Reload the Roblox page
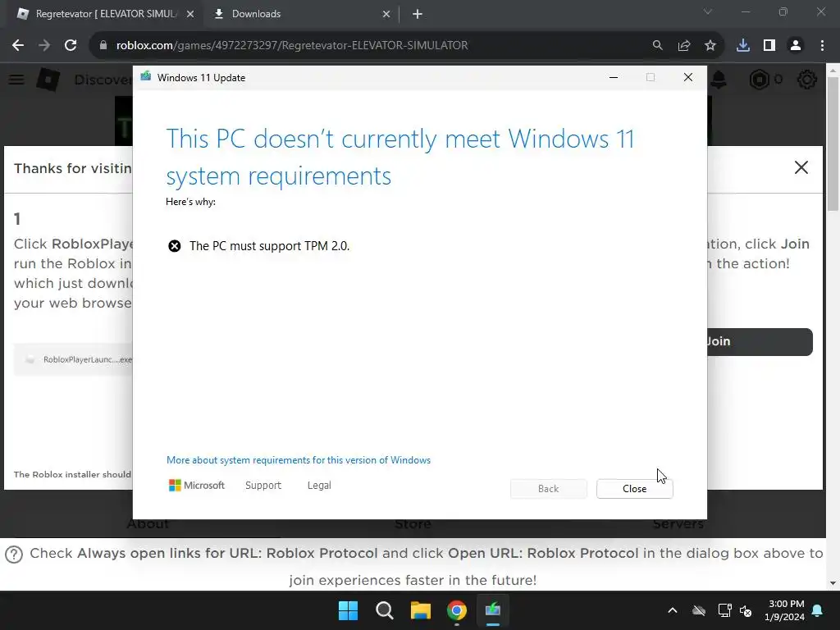This screenshot has width=840, height=630. pyautogui.click(x=71, y=46)
